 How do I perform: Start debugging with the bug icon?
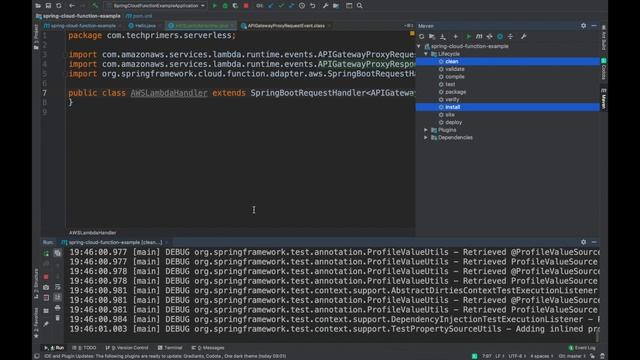225,6
